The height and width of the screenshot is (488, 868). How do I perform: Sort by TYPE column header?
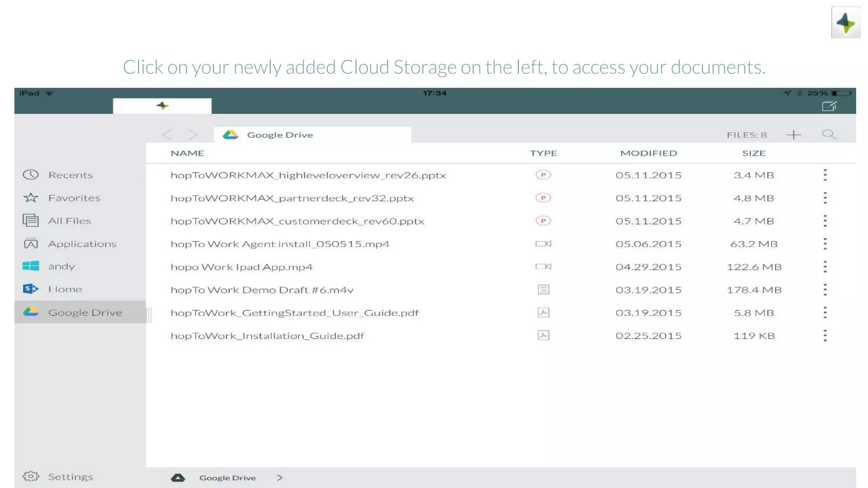tap(543, 153)
